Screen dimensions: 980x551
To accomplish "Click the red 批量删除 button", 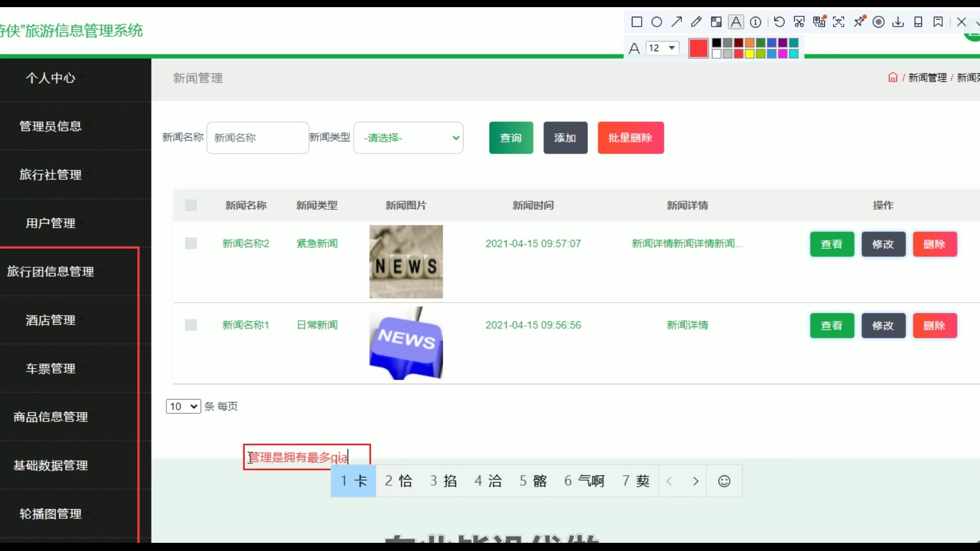I will [631, 138].
